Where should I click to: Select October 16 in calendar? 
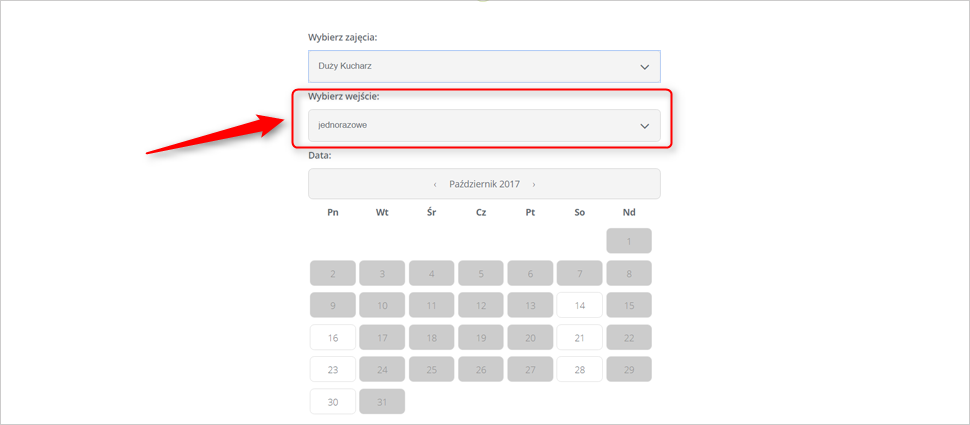coord(333,337)
